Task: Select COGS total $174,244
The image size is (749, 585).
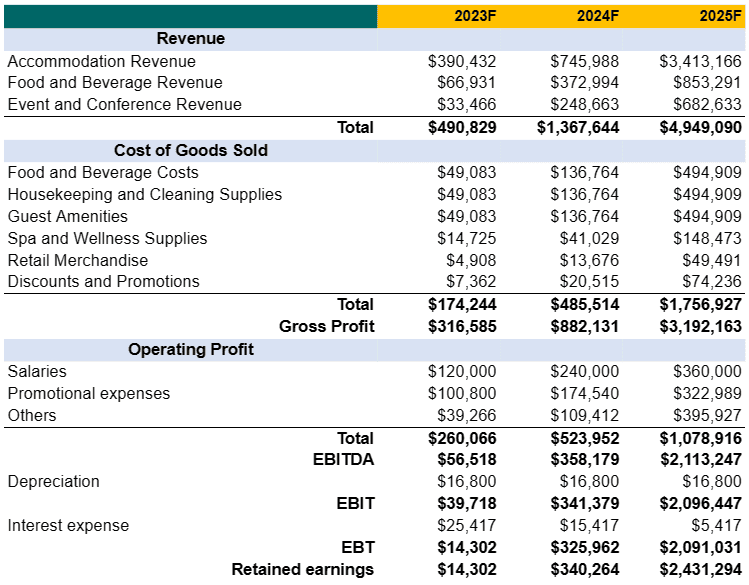Action: point(462,304)
